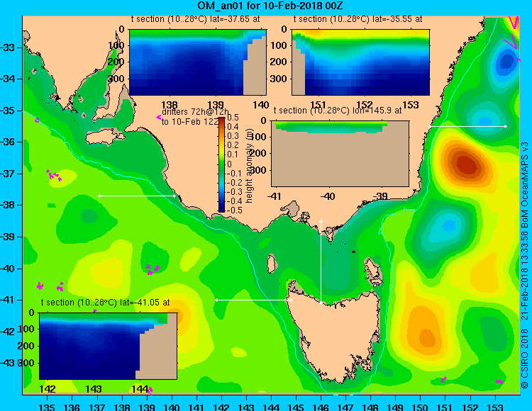Click the "149" longitude label on the bottom axis
Screen dimensions: 532x411
click(x=396, y=407)
